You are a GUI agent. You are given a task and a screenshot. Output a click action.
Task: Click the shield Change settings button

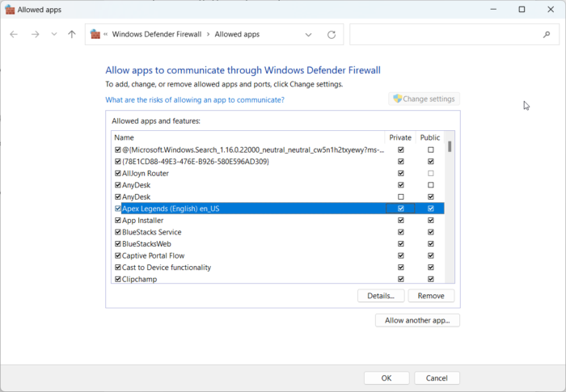[x=424, y=99]
